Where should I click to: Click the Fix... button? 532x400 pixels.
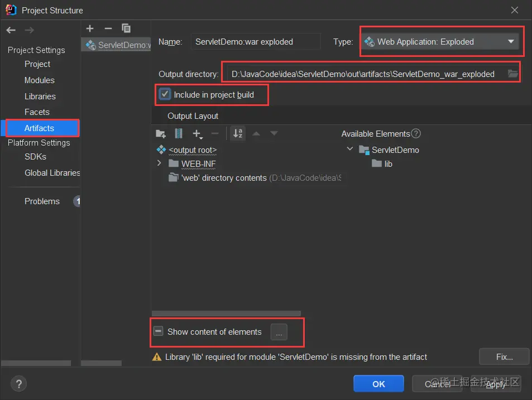(x=504, y=356)
